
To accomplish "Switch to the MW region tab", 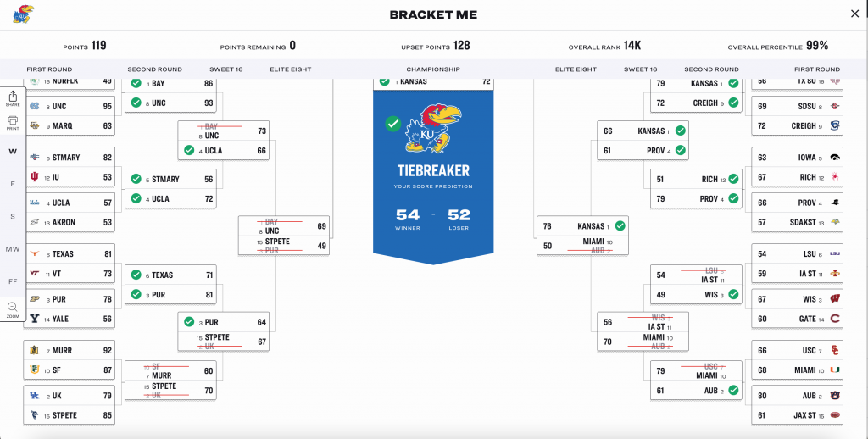I will [x=13, y=249].
